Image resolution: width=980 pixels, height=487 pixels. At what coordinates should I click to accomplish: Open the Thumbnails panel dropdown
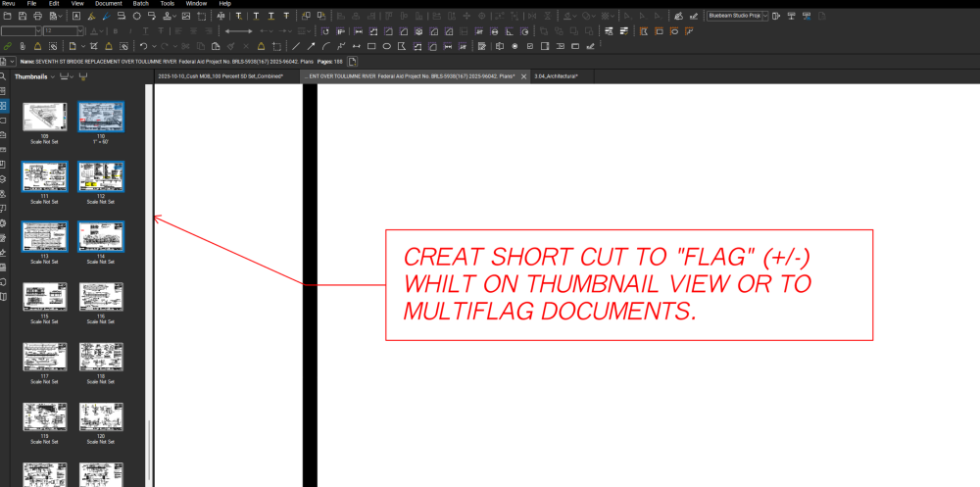click(x=53, y=76)
